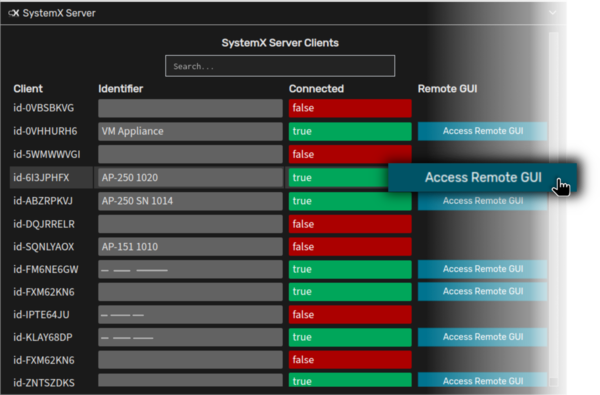Edit the AP-250 1020 identifier field

pyautogui.click(x=190, y=178)
